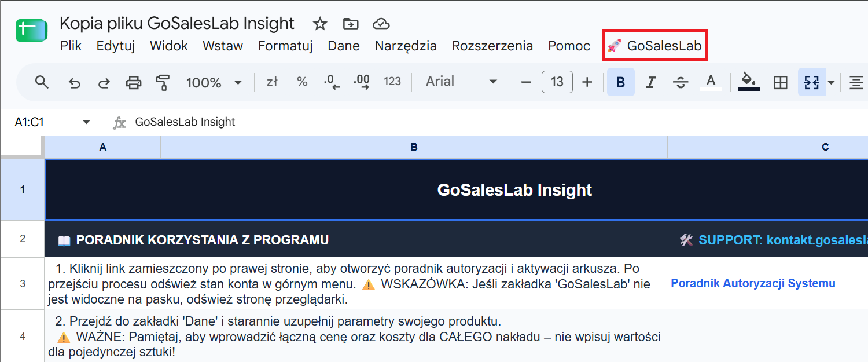Toggle strikethrough formatting
This screenshot has width=868, height=362.
coord(681,82)
